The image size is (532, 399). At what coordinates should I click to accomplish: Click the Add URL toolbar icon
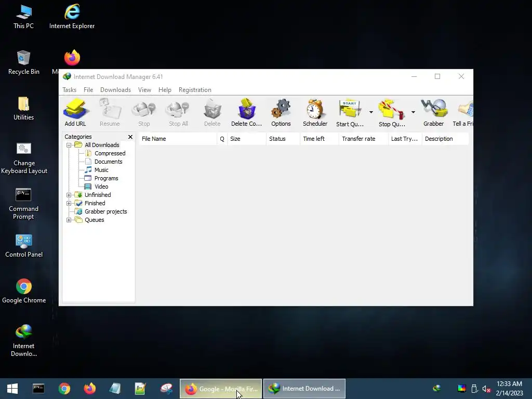[x=75, y=113]
